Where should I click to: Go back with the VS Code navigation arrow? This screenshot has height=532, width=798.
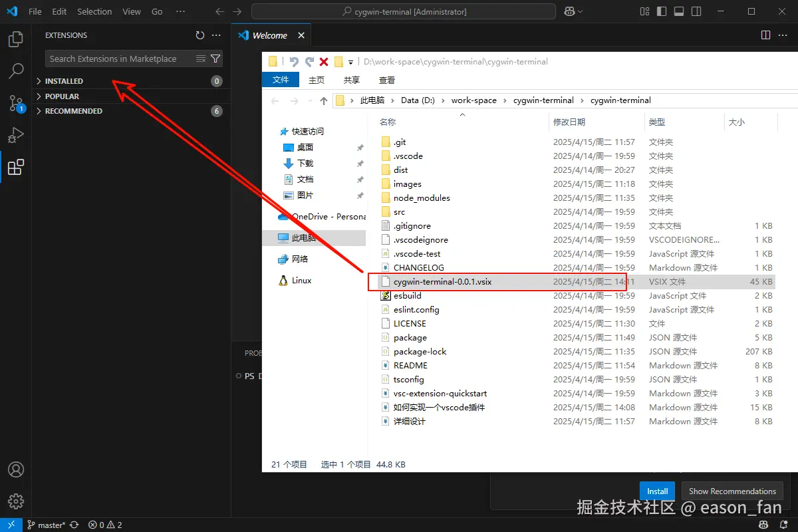coord(220,11)
